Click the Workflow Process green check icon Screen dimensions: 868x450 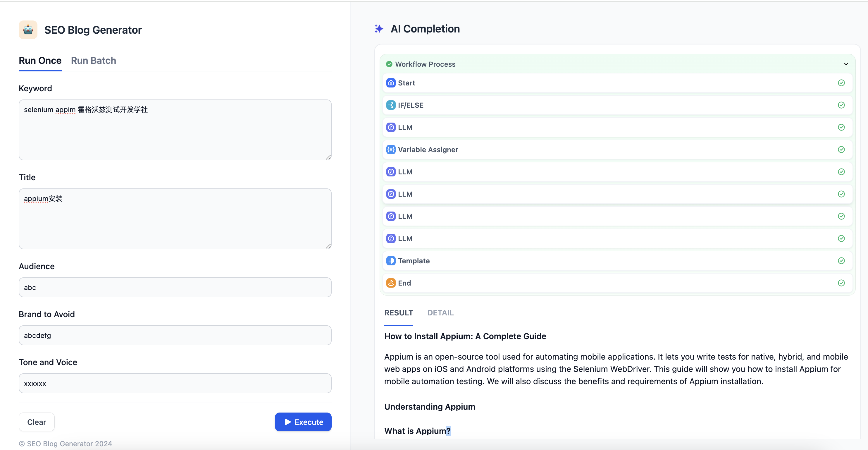(389, 64)
